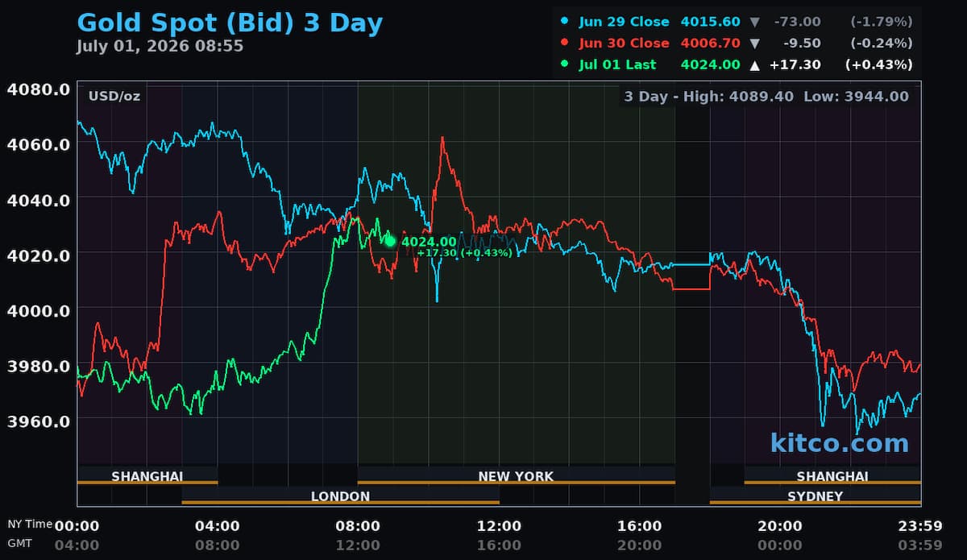Click the green current price marker dot
The width and height of the screenshot is (967, 560).
pyautogui.click(x=391, y=241)
